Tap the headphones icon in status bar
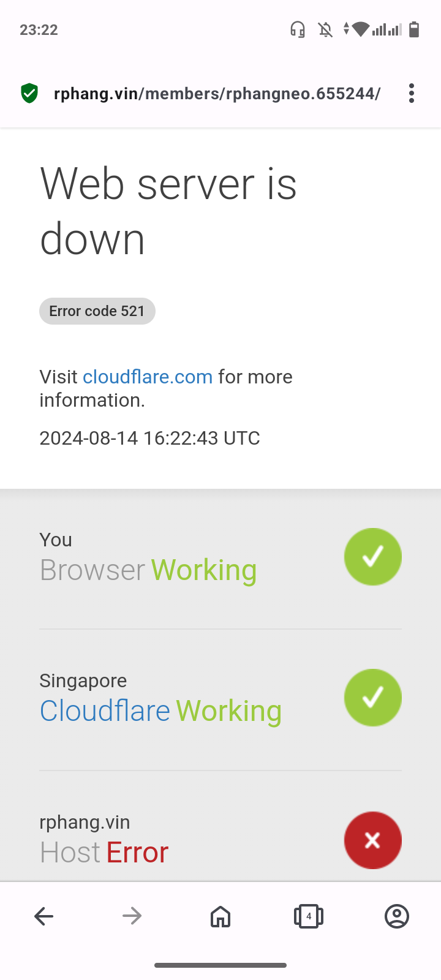 [298, 29]
